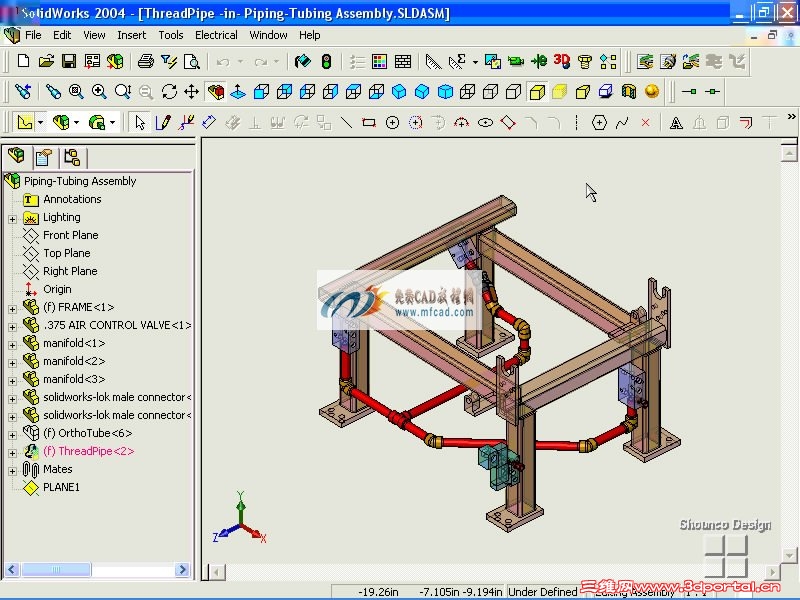Screen dimensions: 800x600
Task: Expand the Lighting folder
Action: pyautogui.click(x=12, y=219)
